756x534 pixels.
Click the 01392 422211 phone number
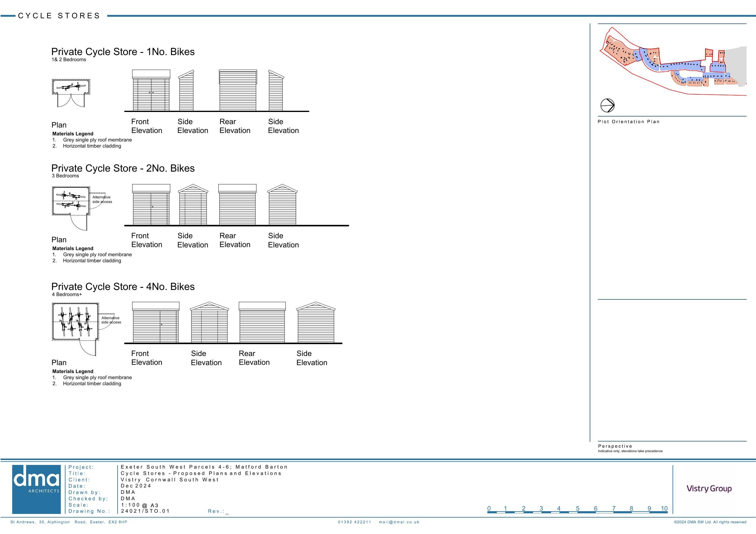pyautogui.click(x=354, y=522)
